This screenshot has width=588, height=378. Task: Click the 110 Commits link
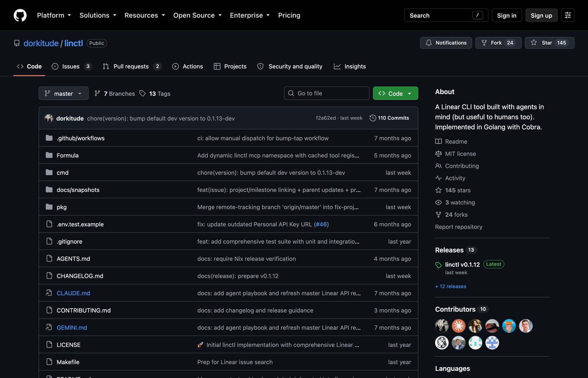pyautogui.click(x=389, y=118)
